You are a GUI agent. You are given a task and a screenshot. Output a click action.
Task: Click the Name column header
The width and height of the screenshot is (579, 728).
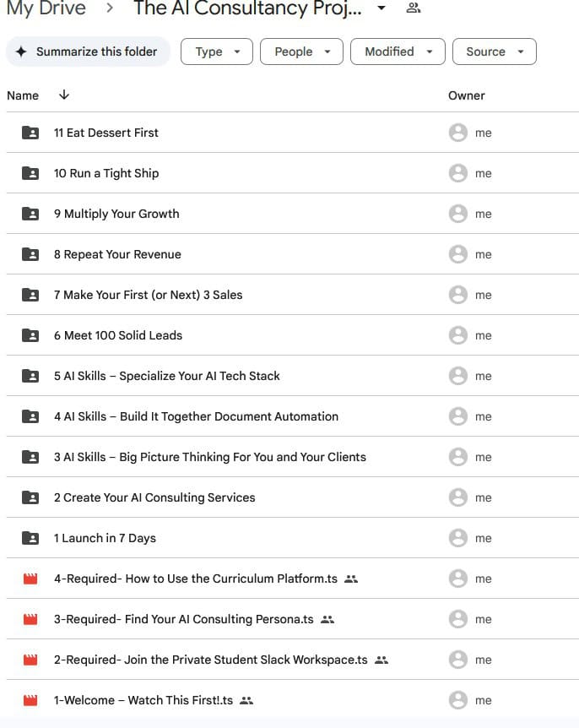23,95
